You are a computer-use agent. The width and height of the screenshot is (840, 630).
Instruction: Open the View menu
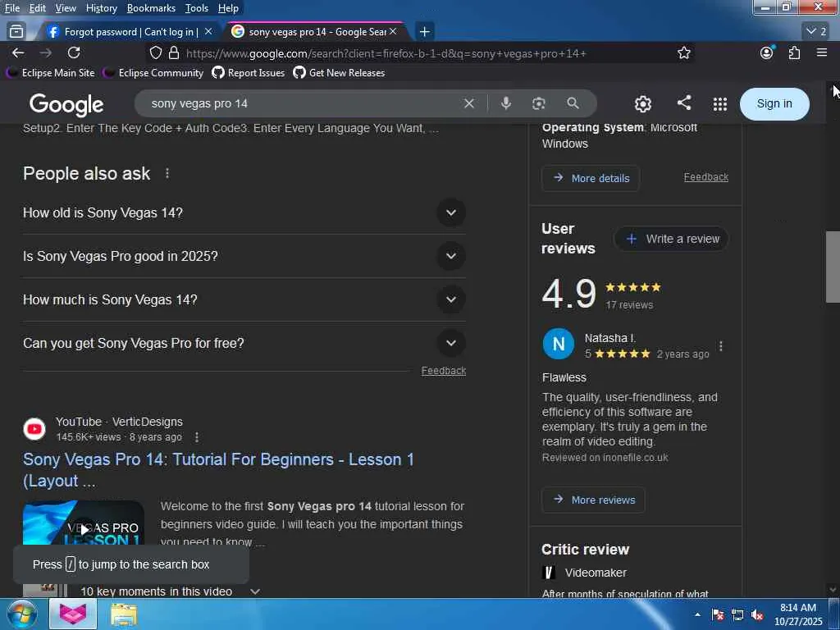(66, 8)
